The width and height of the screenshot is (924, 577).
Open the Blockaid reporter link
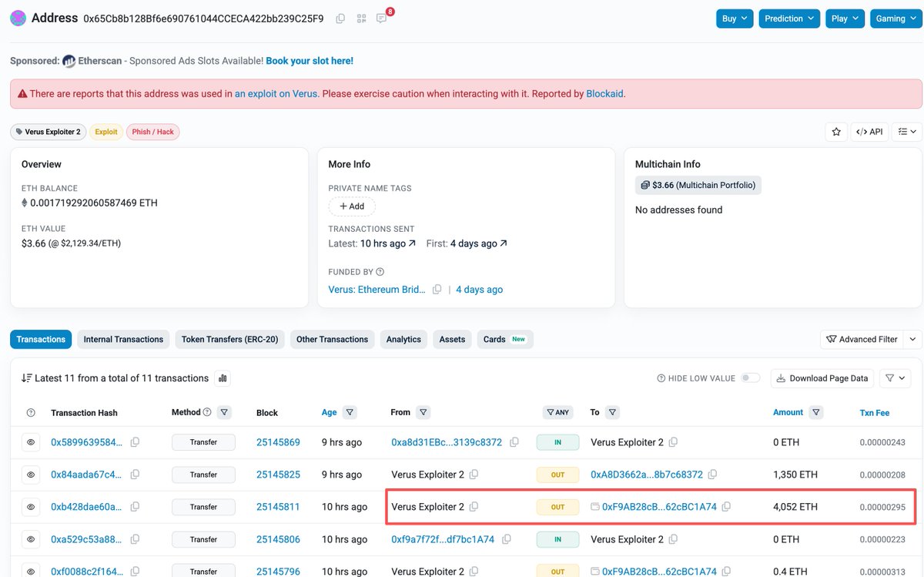[604, 94]
